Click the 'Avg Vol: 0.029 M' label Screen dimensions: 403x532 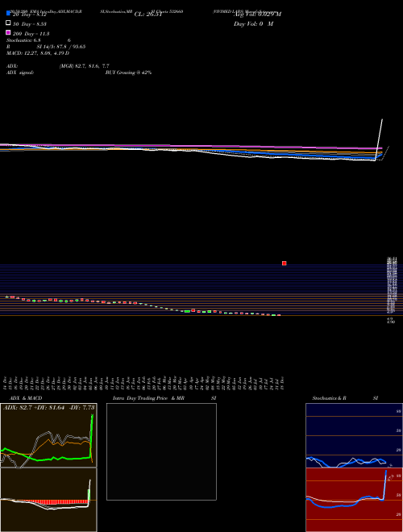(x=257, y=15)
